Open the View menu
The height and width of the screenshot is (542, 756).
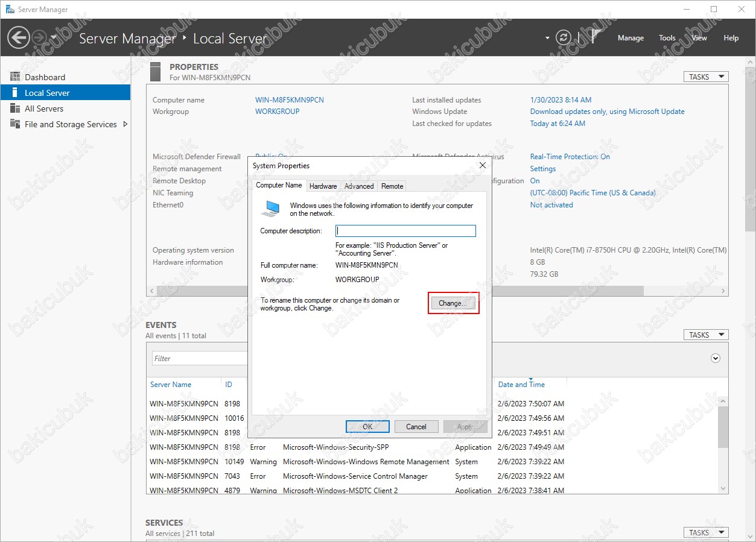[x=699, y=38]
